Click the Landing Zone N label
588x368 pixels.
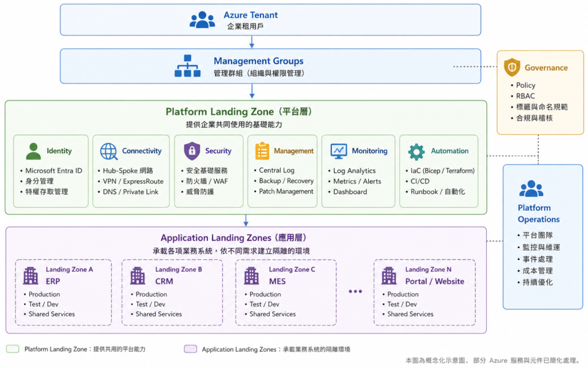point(428,269)
